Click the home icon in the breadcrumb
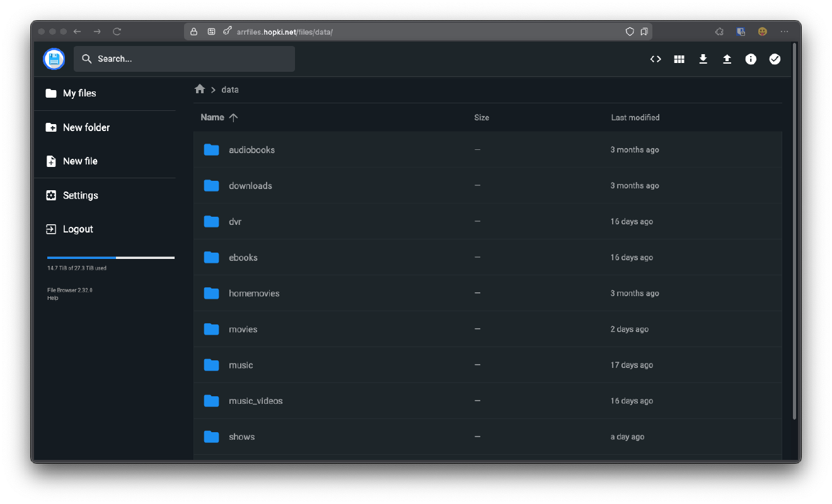This screenshot has width=832, height=504. (x=199, y=89)
